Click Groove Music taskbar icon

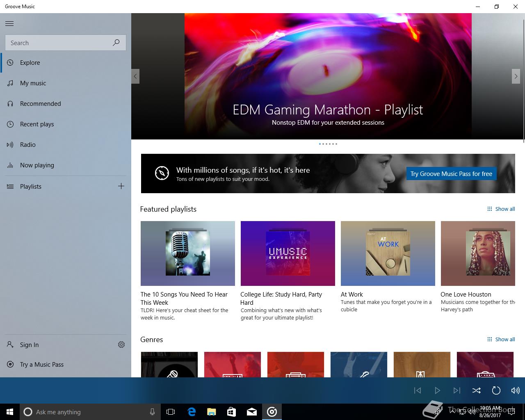click(272, 412)
